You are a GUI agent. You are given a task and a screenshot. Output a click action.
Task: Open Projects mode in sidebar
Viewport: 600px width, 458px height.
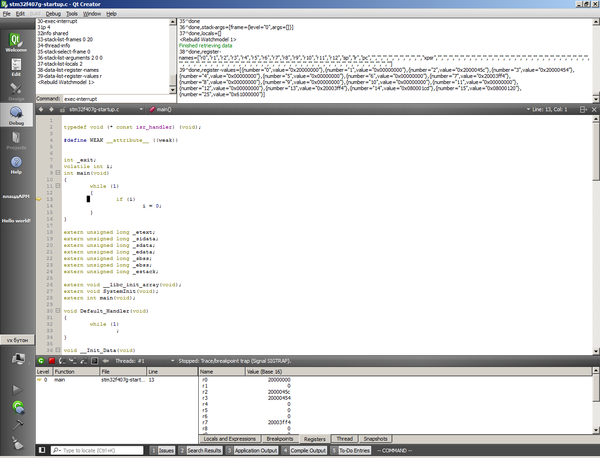click(x=16, y=140)
